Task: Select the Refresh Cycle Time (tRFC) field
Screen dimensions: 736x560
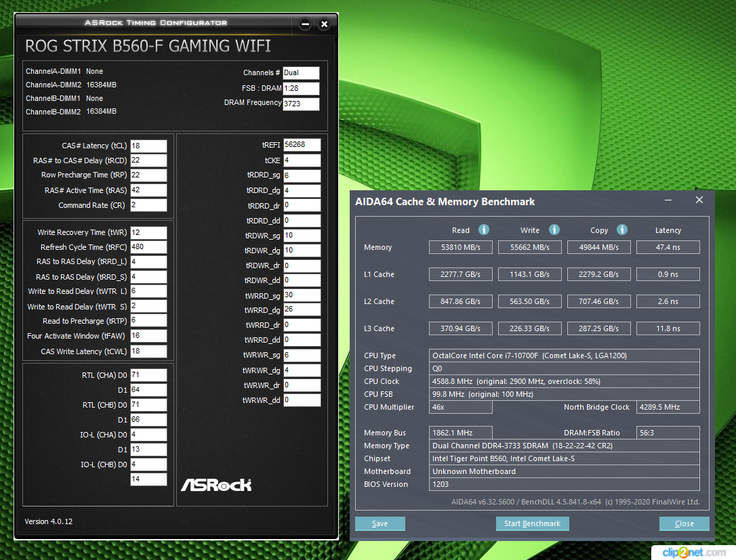Action: tap(148, 246)
